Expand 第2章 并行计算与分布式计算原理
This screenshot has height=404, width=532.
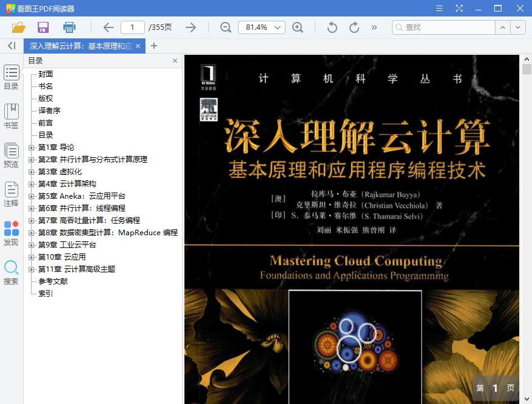31,160
